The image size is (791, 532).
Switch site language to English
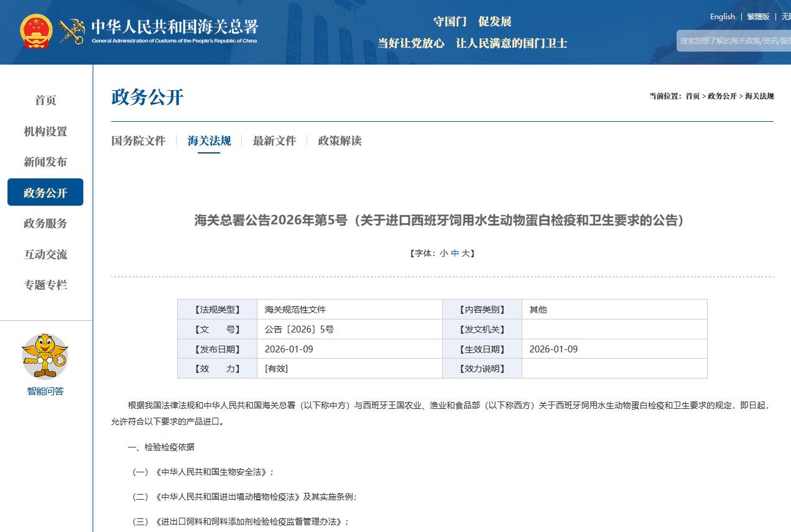[722, 17]
